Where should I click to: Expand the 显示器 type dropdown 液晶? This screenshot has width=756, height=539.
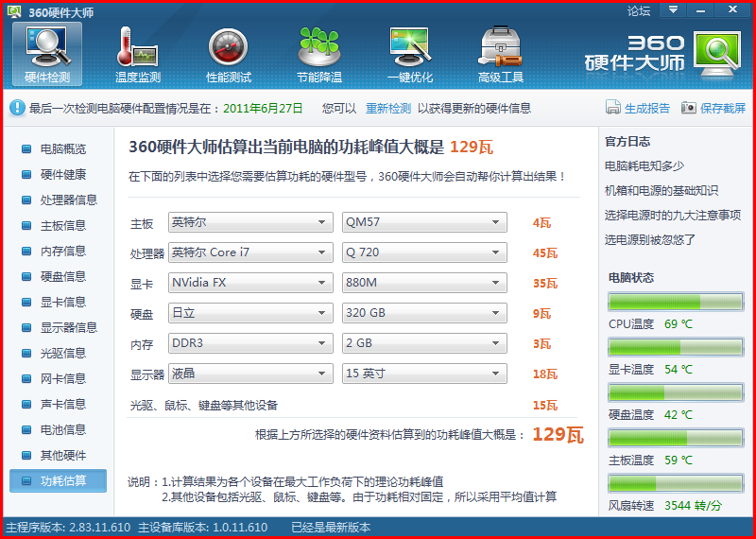point(250,374)
